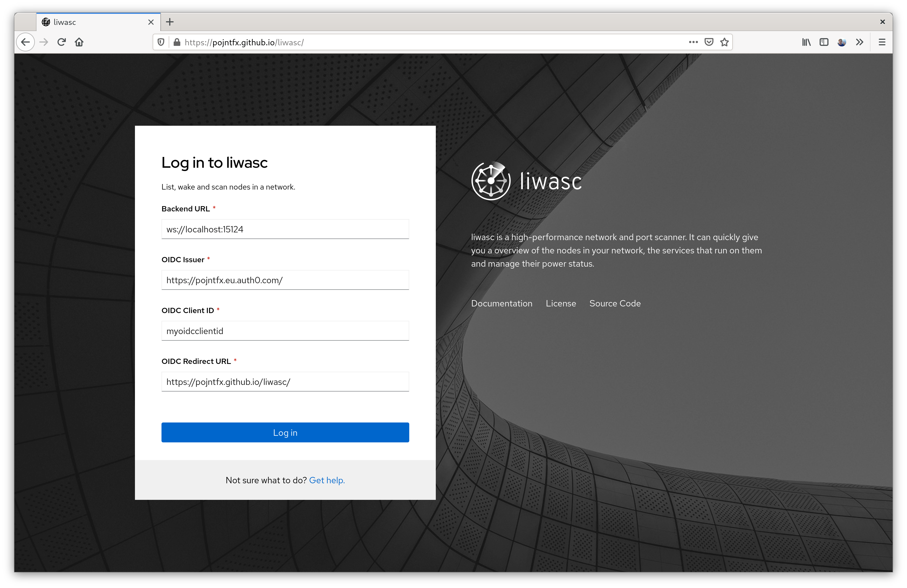Viewport: 907px width, 588px height.
Task: Open the hamburger application menu
Action: (882, 42)
